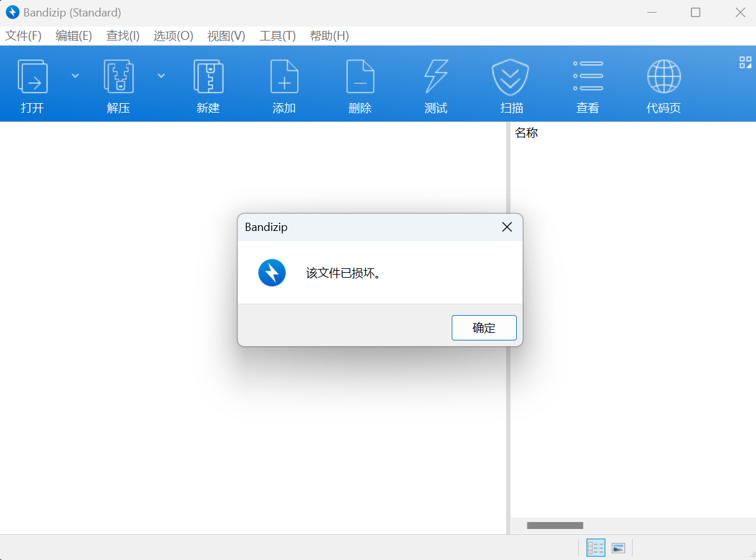Image resolution: width=756 pixels, height=560 pixels.
Task: Open the 编辑(E) menu
Action: (x=73, y=36)
